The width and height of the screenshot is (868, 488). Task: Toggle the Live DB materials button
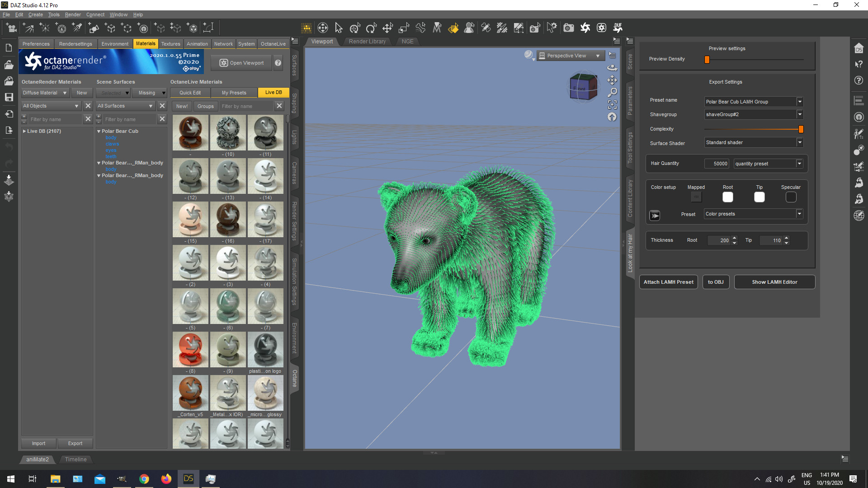[273, 93]
